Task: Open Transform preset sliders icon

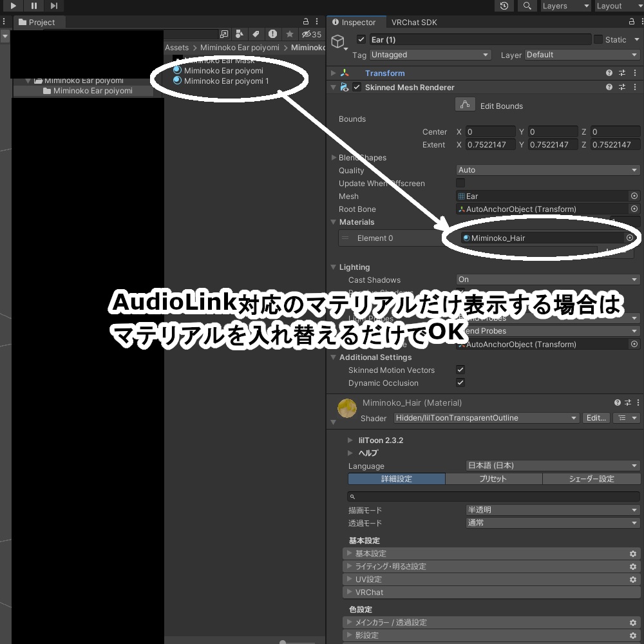Action: 622,73
